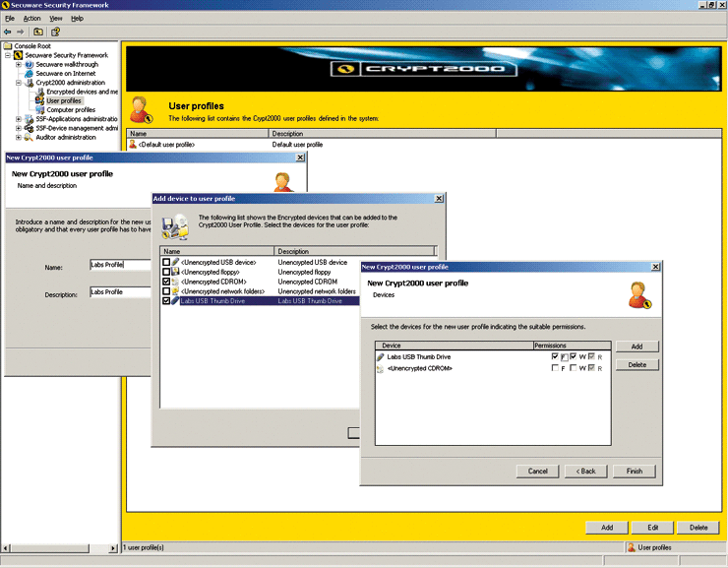Image resolution: width=728 pixels, height=568 pixels.
Task: Click the Console Root folder icon
Action: coord(8,46)
